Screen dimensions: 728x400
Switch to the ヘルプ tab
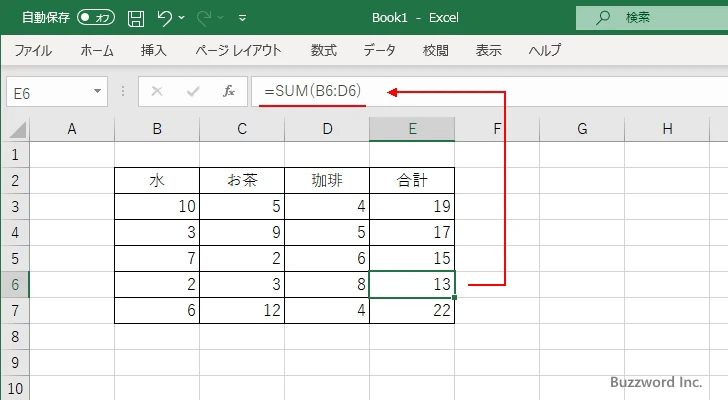coord(545,50)
